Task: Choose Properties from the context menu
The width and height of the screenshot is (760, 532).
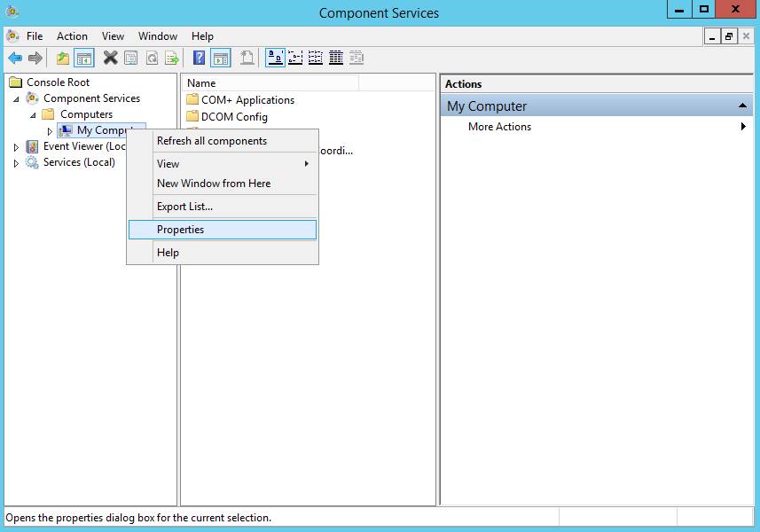Action: [x=223, y=230]
